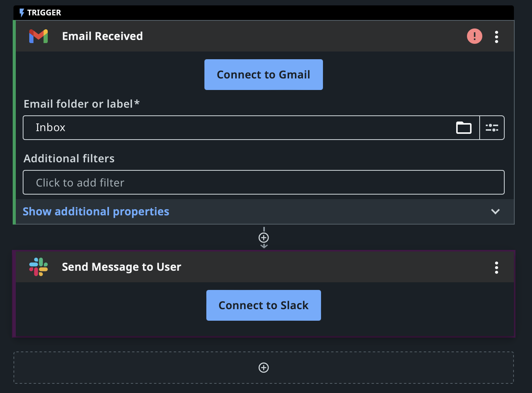Click the Gmail logo icon
532x393 pixels.
[x=38, y=36]
